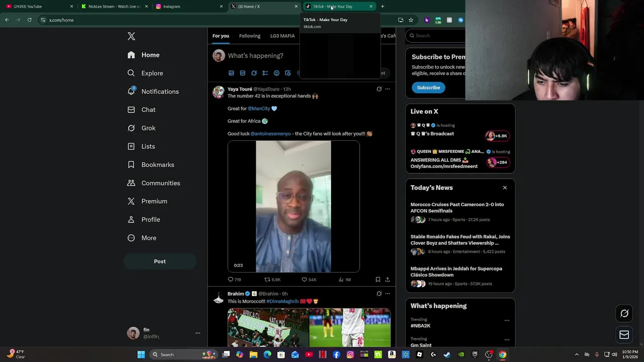Image resolution: width=644 pixels, height=362 pixels.
Task: Open Bookmarks in the sidebar
Action: (150, 165)
